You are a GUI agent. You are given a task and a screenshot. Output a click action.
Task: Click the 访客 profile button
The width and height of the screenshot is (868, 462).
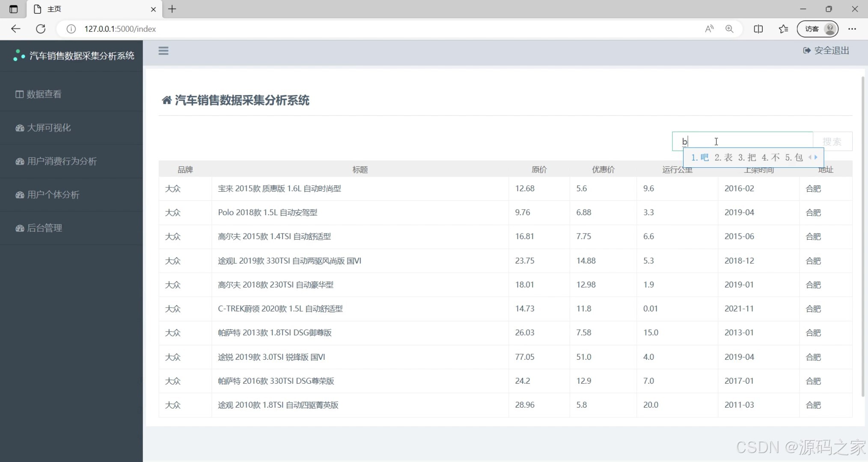click(817, 29)
